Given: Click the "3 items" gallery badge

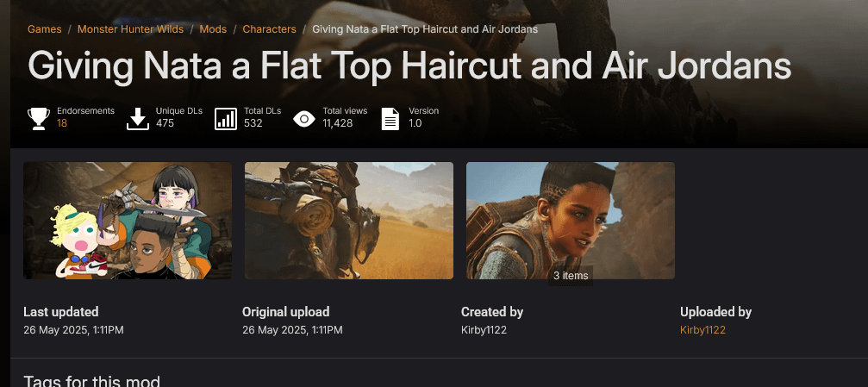Looking at the screenshot, I should pos(571,275).
